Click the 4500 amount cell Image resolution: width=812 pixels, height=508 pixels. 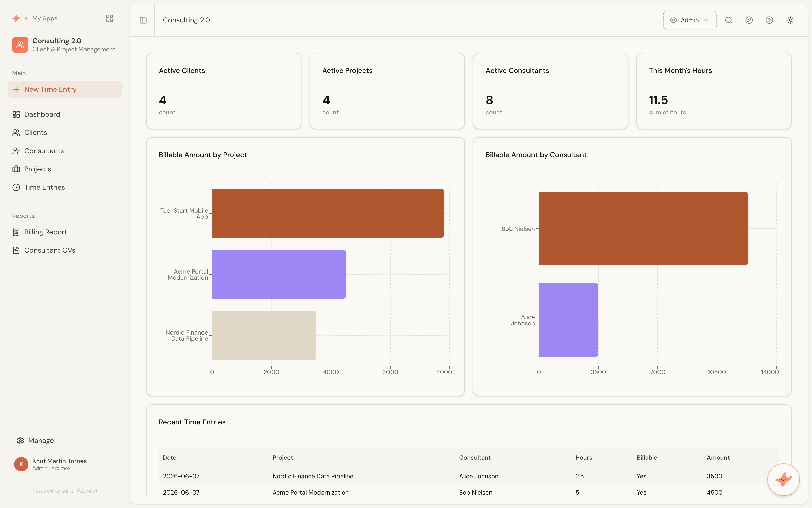click(714, 492)
